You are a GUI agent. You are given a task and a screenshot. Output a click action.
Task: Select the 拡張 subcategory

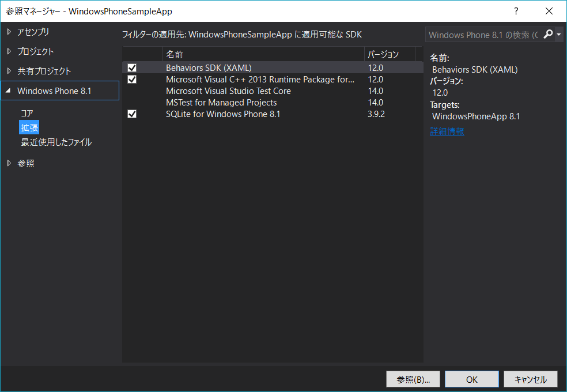[x=29, y=127]
